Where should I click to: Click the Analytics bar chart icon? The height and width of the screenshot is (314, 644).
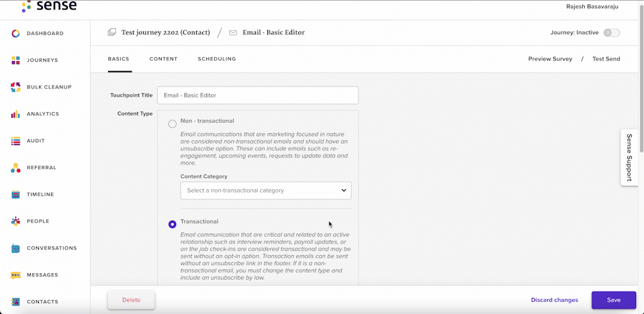[x=15, y=114]
